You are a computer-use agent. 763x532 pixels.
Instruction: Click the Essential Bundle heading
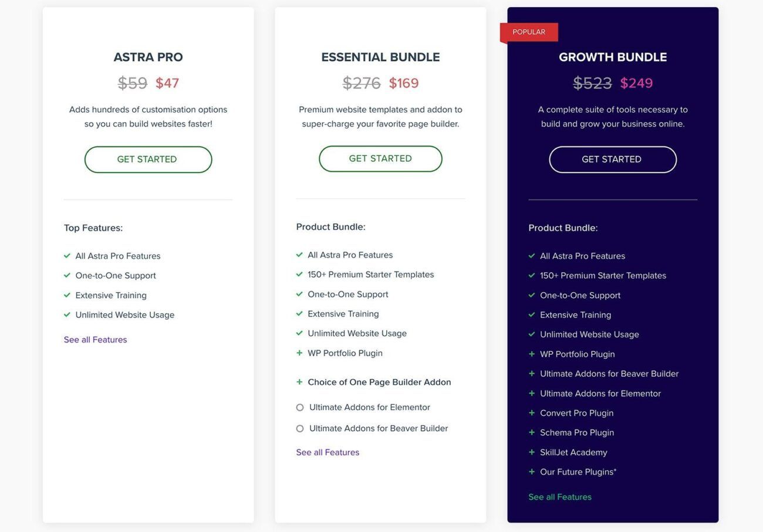[x=380, y=57]
